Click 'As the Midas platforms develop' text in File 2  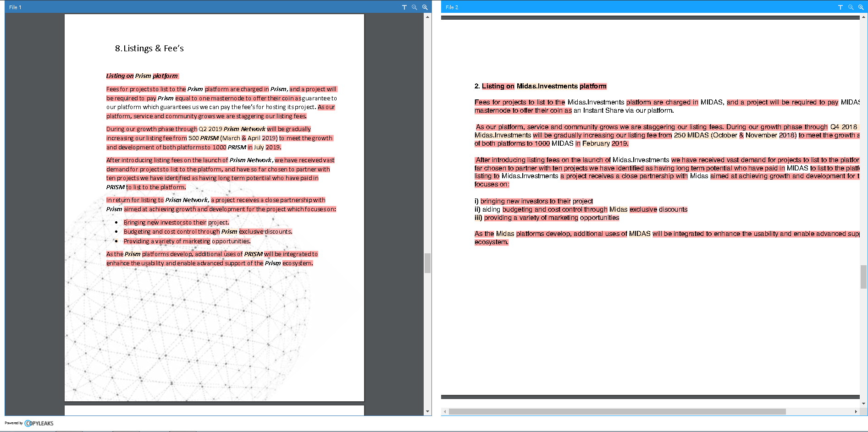(x=520, y=234)
